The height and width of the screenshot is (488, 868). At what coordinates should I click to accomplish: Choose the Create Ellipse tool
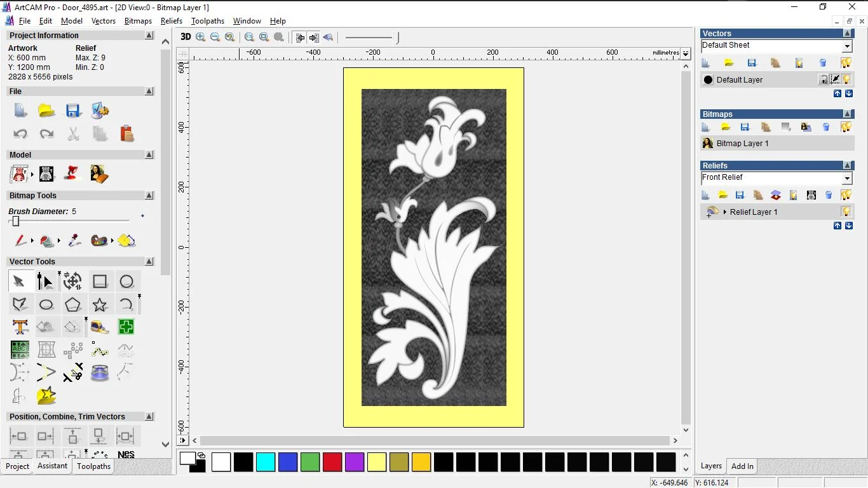[x=46, y=305]
